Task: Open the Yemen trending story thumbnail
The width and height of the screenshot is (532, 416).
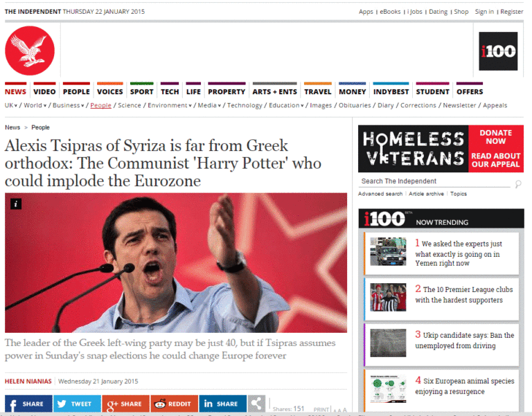Action: (388, 252)
